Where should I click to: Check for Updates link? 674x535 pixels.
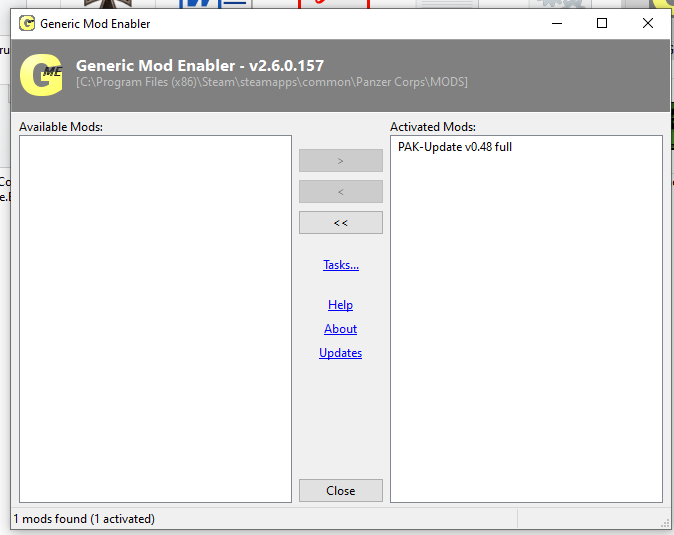click(340, 353)
